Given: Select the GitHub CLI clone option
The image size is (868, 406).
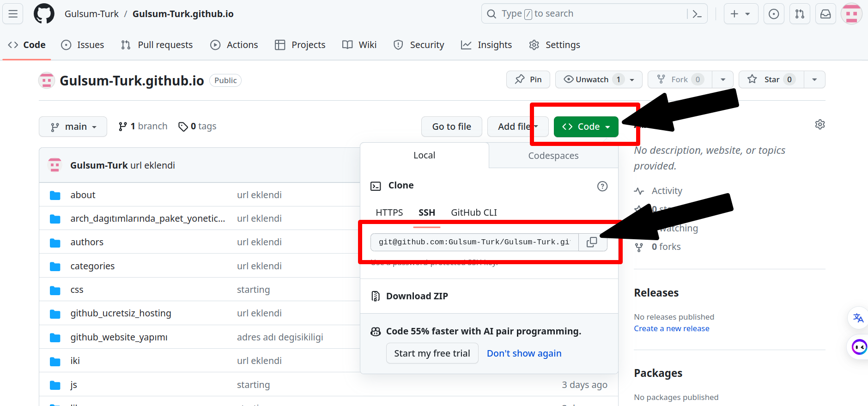Looking at the screenshot, I should 474,212.
